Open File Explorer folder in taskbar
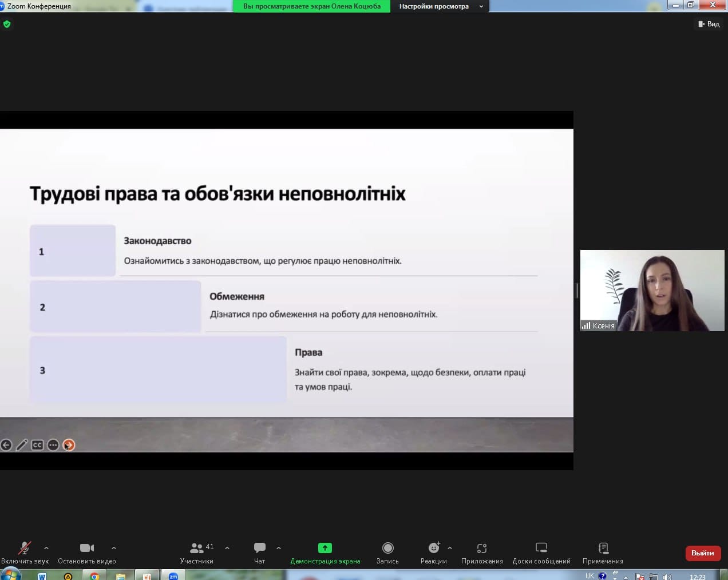The image size is (728, 580). 121,576
